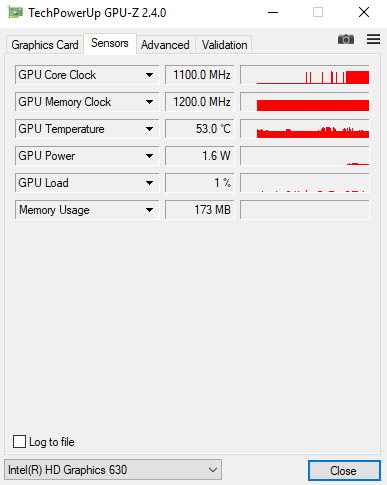The height and width of the screenshot is (485, 387).
Task: Open the Advanced tab
Action: [x=165, y=45]
